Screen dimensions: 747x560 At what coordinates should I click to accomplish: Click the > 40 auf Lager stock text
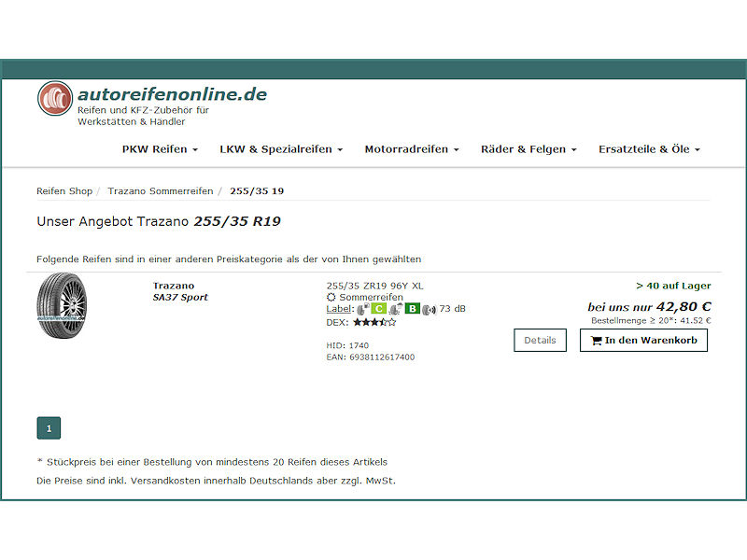point(673,286)
